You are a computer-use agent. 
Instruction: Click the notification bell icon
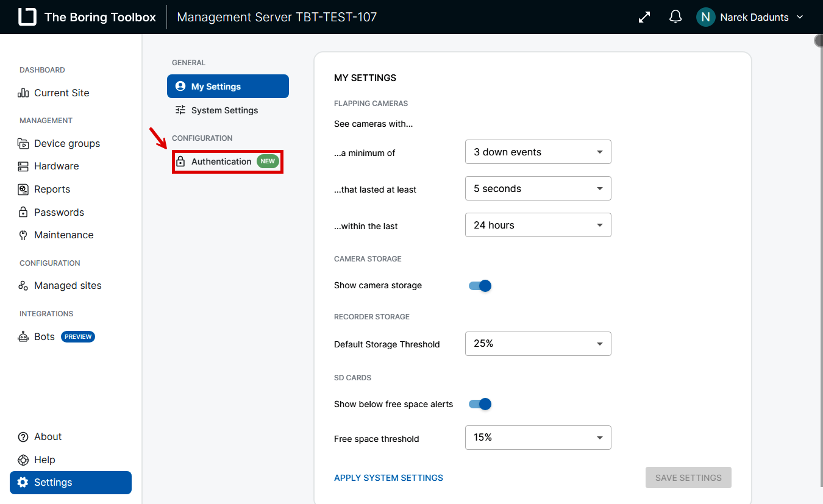pos(675,17)
